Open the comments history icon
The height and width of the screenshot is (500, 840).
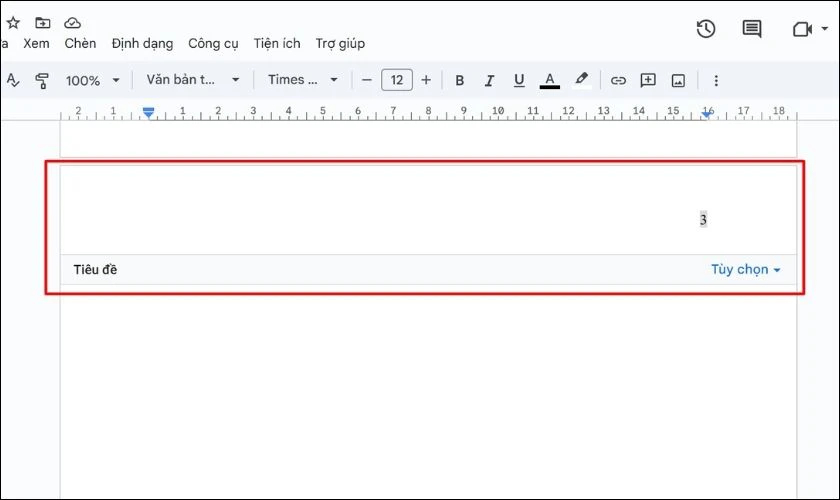(752, 29)
